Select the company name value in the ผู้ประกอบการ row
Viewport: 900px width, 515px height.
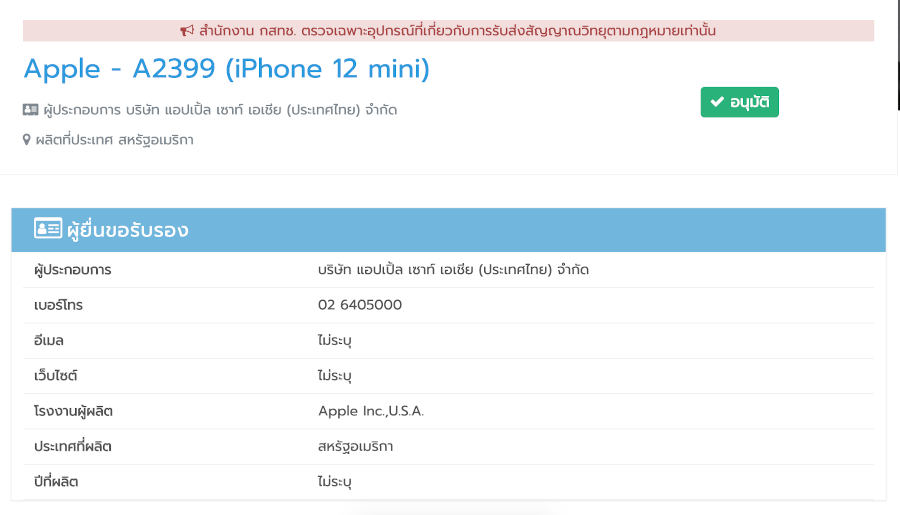[x=453, y=270]
